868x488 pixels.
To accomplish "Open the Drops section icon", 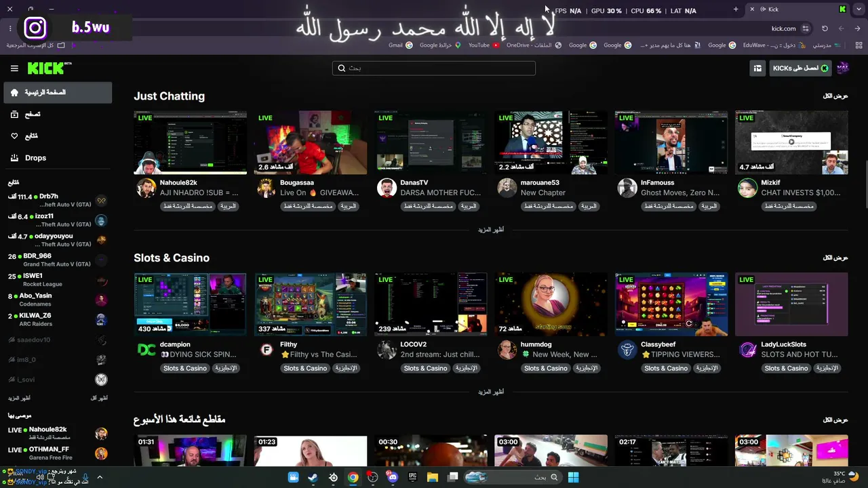I will tap(14, 158).
